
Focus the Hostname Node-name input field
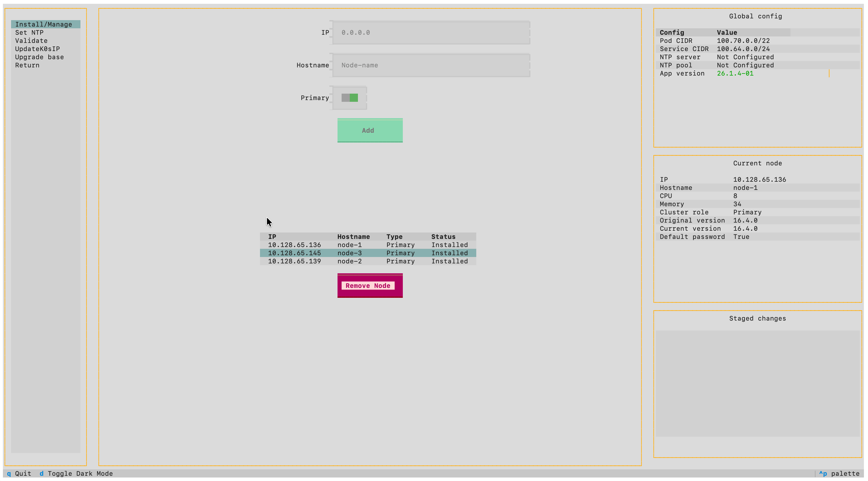click(431, 65)
